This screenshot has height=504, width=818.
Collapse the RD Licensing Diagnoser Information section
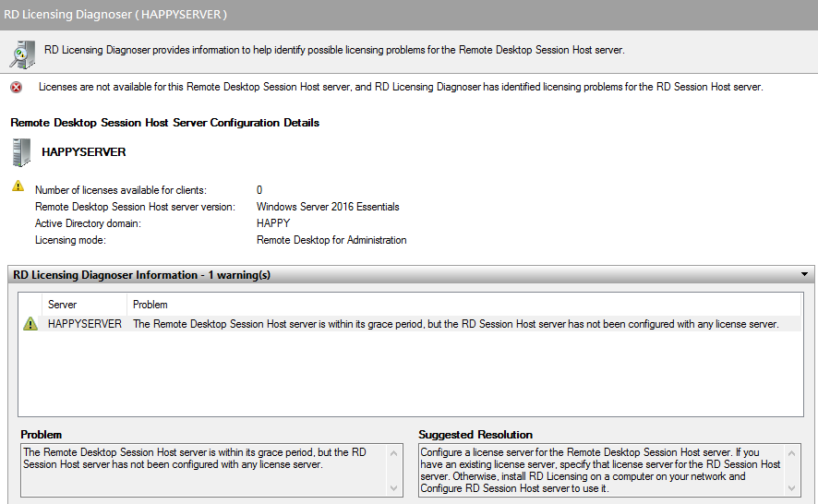804,275
